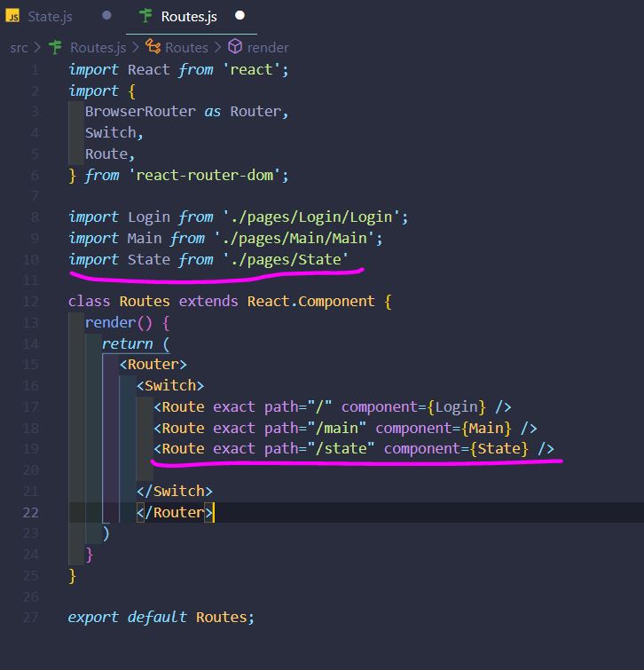The image size is (644, 670).
Task: Click component={Login} in Route line
Action: coord(413,406)
